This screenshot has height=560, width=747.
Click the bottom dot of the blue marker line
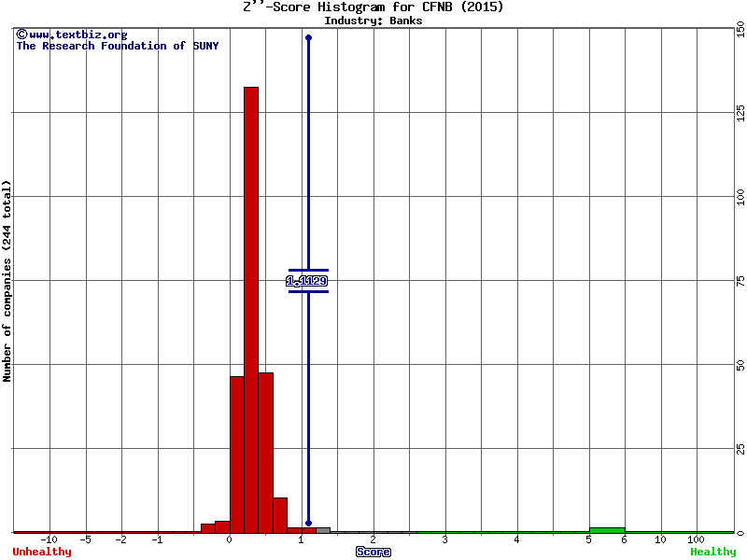[x=308, y=523]
